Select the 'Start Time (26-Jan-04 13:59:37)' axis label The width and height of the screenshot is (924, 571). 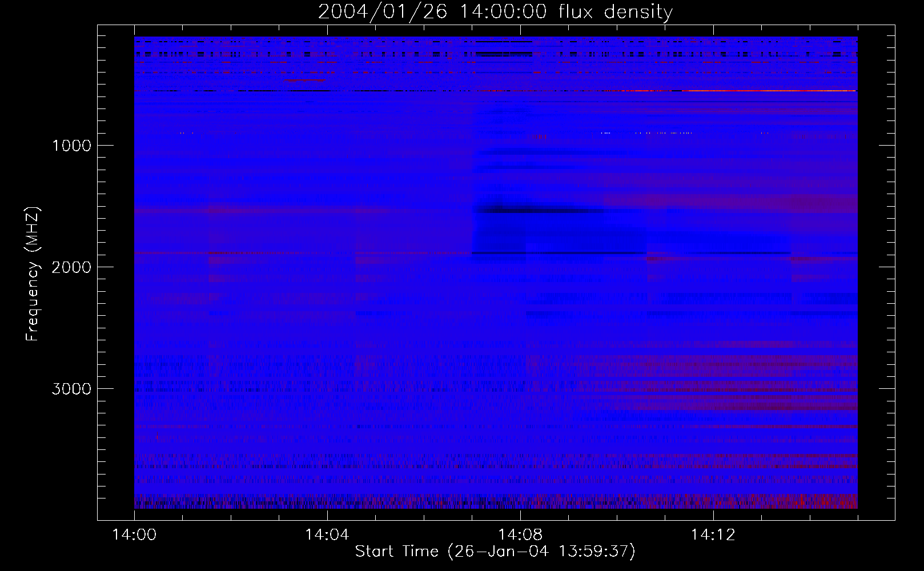coord(495,552)
